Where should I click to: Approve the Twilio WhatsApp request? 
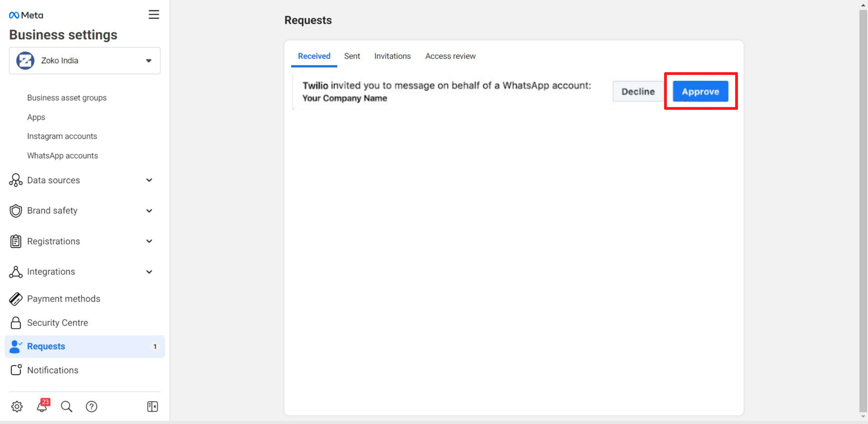[x=701, y=91]
